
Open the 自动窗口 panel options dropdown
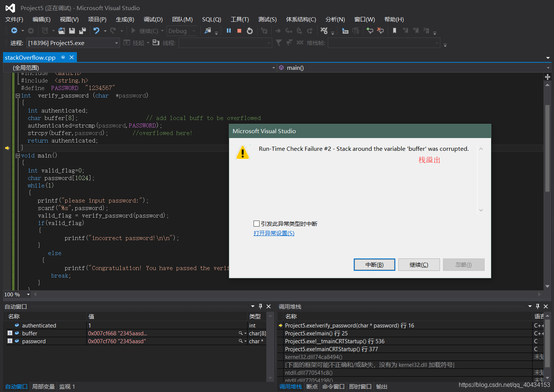coord(253,306)
